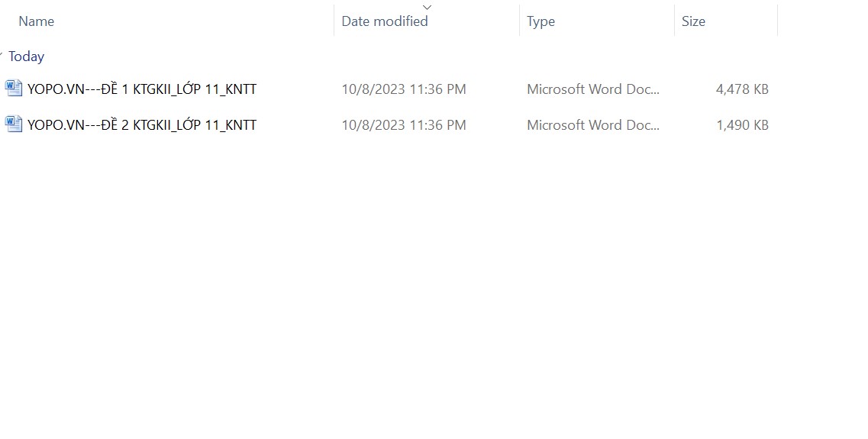Click the Microsoft Word type of ĐỀ 1
The image size is (868, 439).
pyautogui.click(x=593, y=89)
